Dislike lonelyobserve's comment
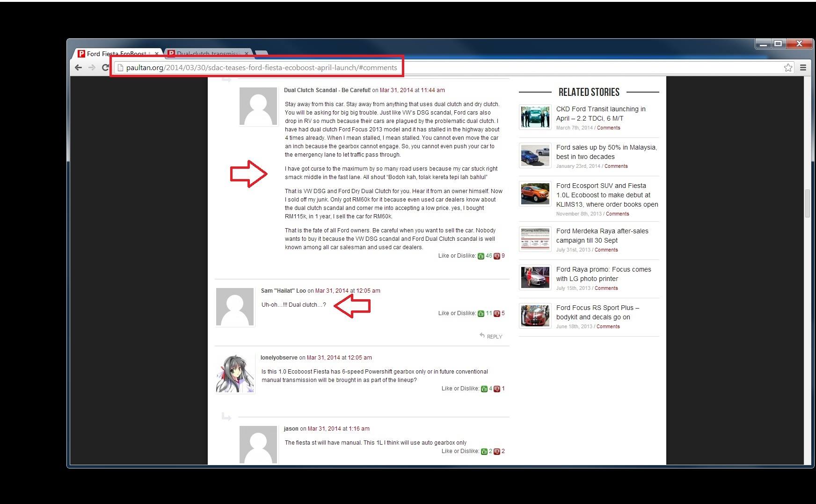 pos(497,389)
